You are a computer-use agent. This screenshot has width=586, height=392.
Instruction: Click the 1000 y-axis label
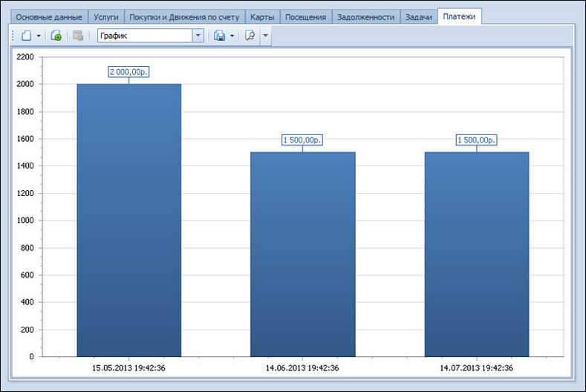point(25,220)
